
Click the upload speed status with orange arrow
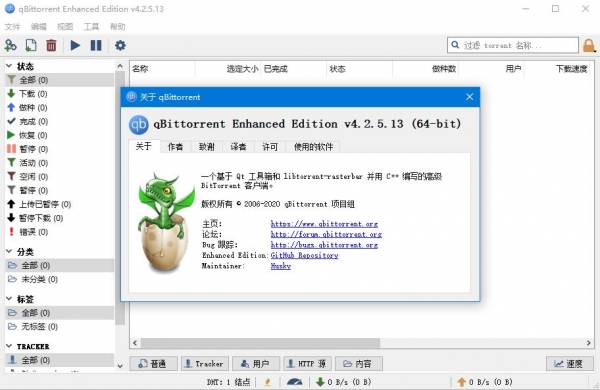tap(485, 382)
